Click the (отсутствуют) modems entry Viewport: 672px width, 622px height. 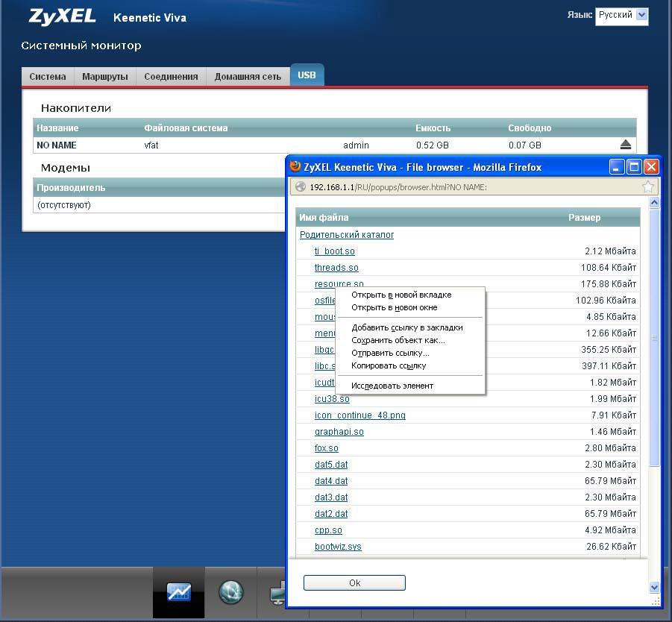[64, 205]
